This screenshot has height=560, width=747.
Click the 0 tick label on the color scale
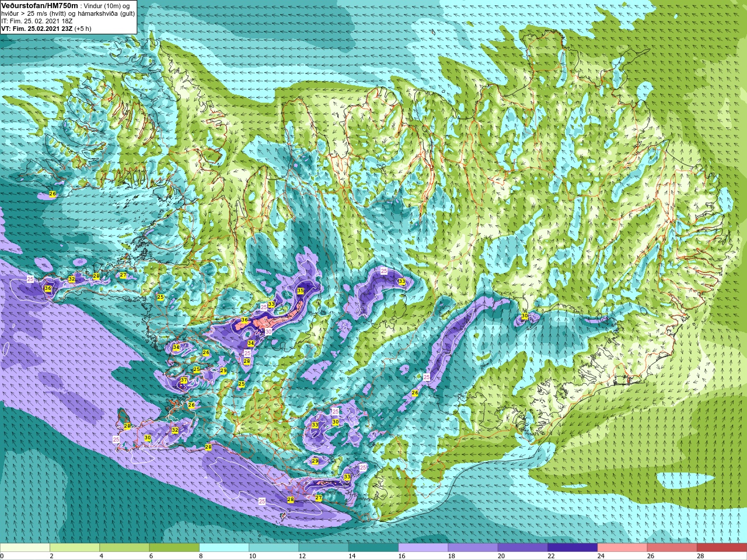point(2,556)
